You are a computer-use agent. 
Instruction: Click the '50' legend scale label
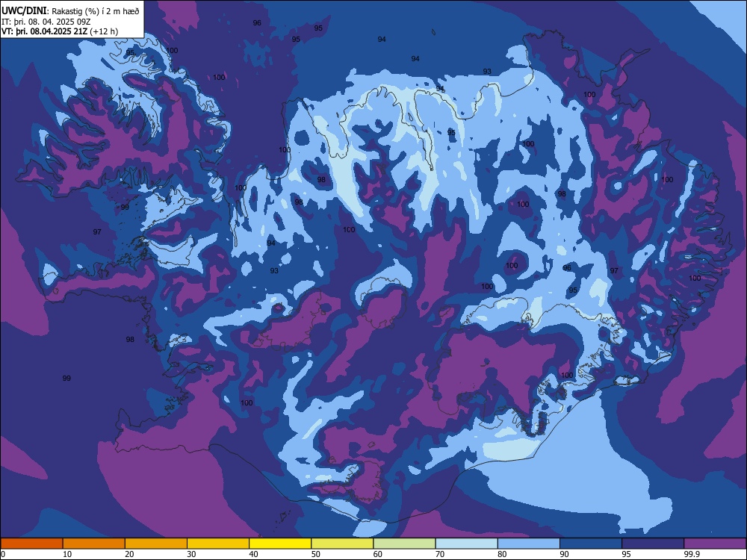pyautogui.click(x=315, y=554)
